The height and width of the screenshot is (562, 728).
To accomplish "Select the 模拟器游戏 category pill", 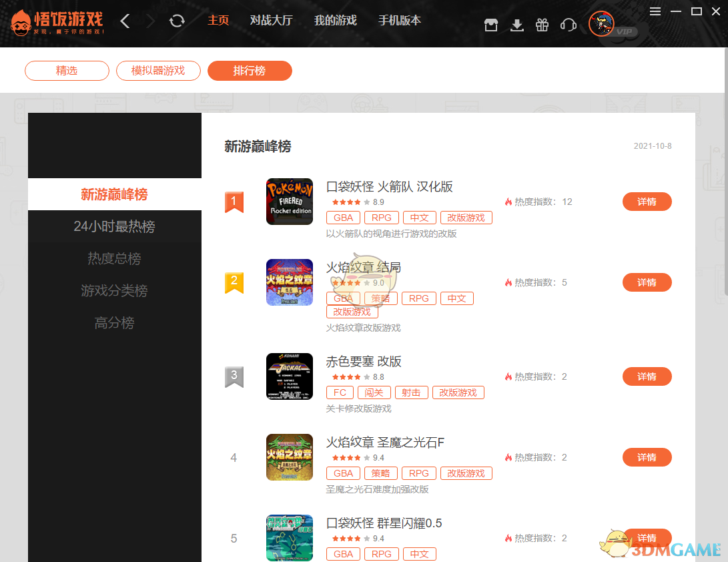I will click(158, 71).
